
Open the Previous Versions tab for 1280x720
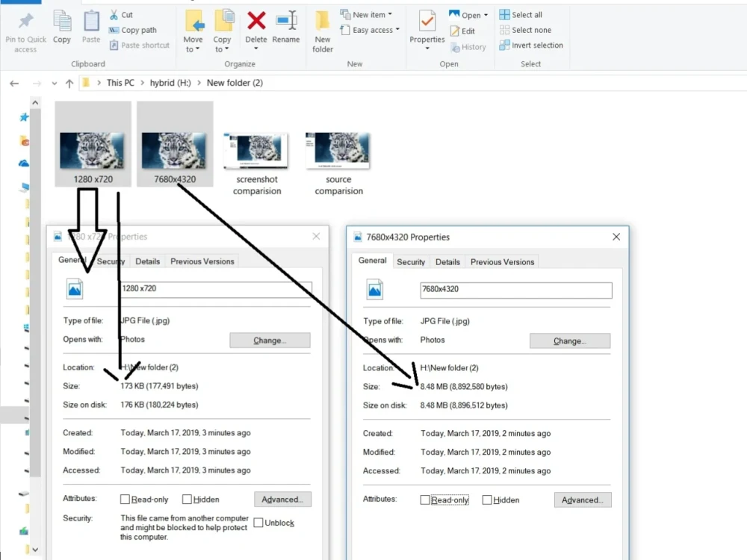click(x=202, y=261)
